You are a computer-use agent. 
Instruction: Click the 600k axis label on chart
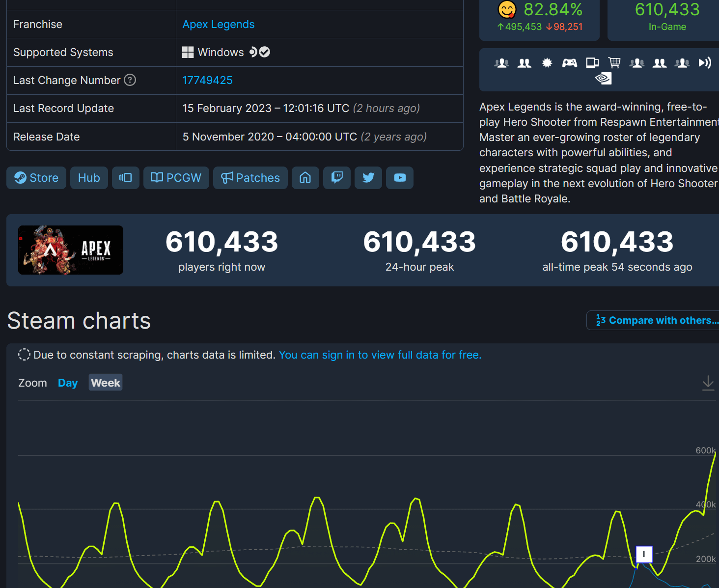point(706,450)
